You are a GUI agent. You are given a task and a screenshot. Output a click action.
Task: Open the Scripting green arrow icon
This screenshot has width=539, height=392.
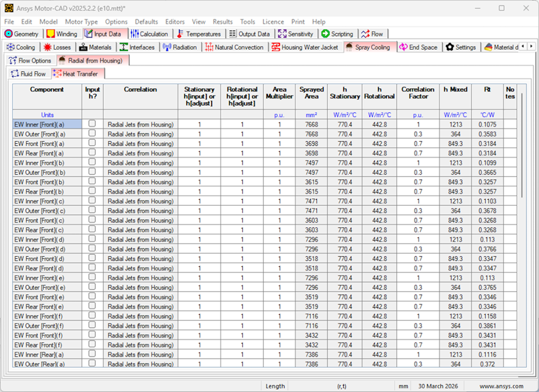(x=325, y=34)
